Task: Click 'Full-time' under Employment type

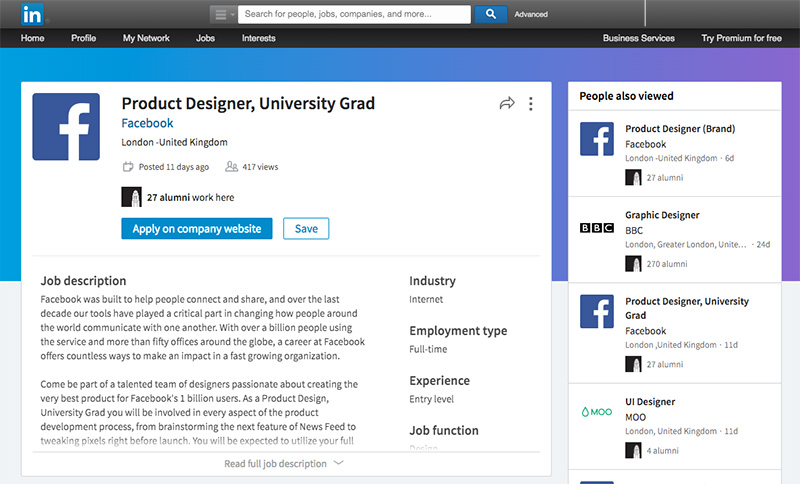Action: [428, 349]
